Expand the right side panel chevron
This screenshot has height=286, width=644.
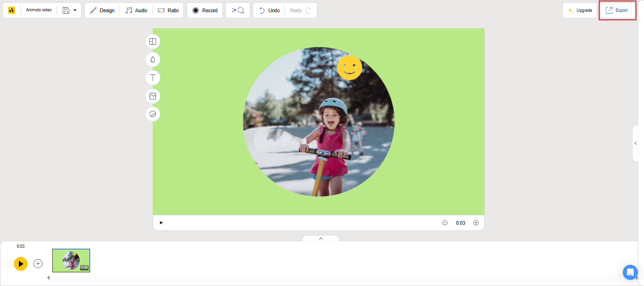(x=636, y=143)
